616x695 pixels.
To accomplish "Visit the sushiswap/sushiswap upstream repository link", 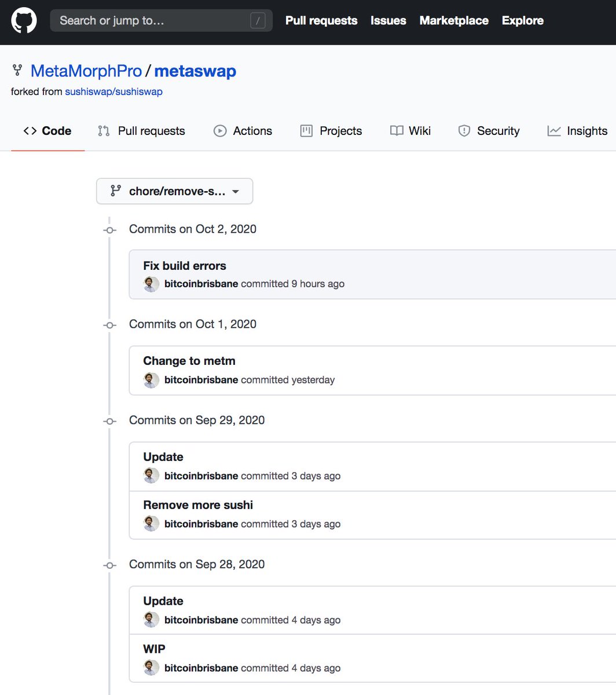I will point(114,92).
